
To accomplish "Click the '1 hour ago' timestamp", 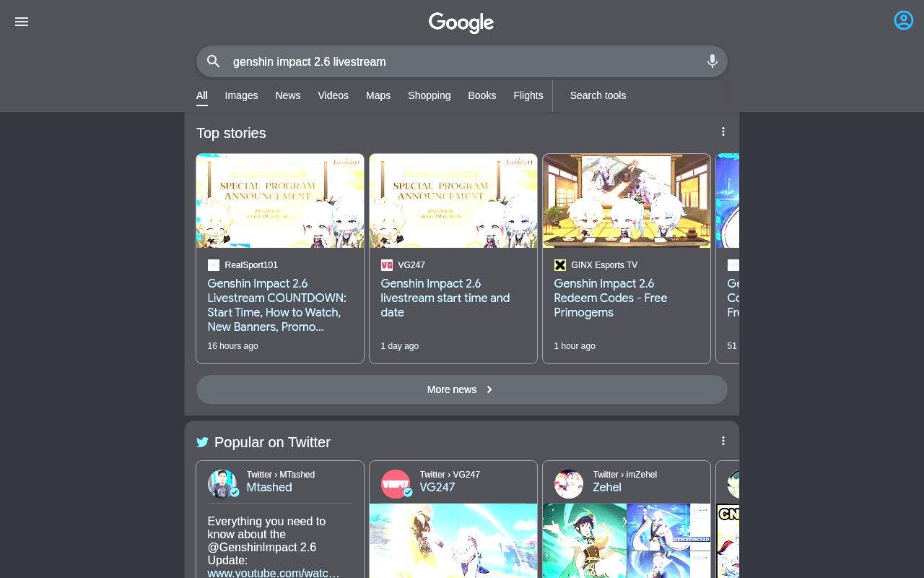I will [x=575, y=346].
